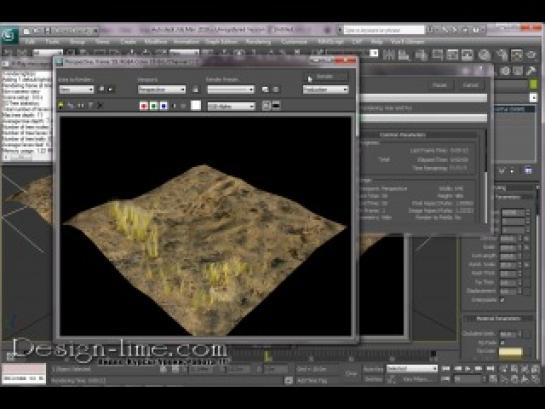This screenshot has width=545, height=409.
Task: Open the Display command panel tab
Action: coord(518,71)
